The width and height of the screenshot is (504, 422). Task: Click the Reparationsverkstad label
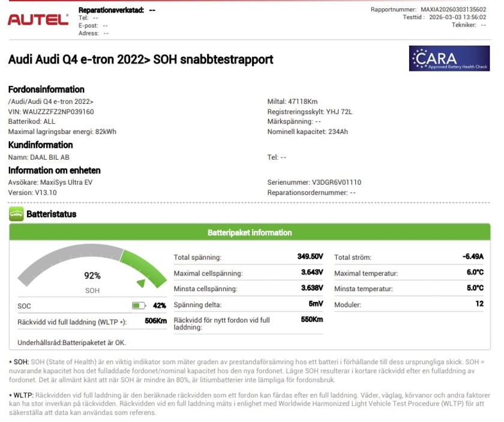click(x=111, y=10)
